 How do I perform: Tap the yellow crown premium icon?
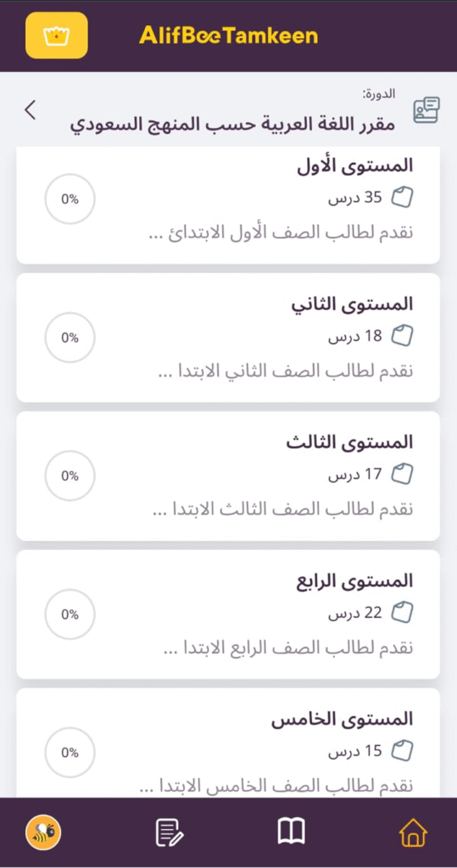57,36
